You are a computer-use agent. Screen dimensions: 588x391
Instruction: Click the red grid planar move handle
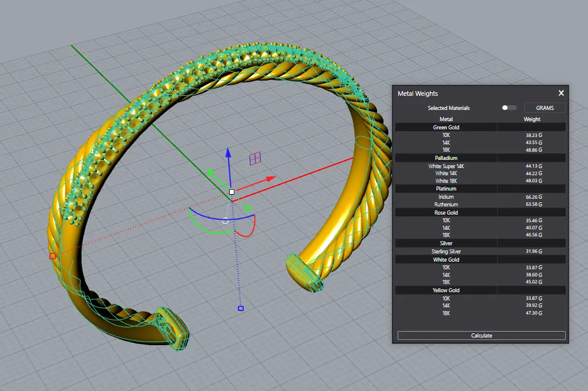(255, 158)
